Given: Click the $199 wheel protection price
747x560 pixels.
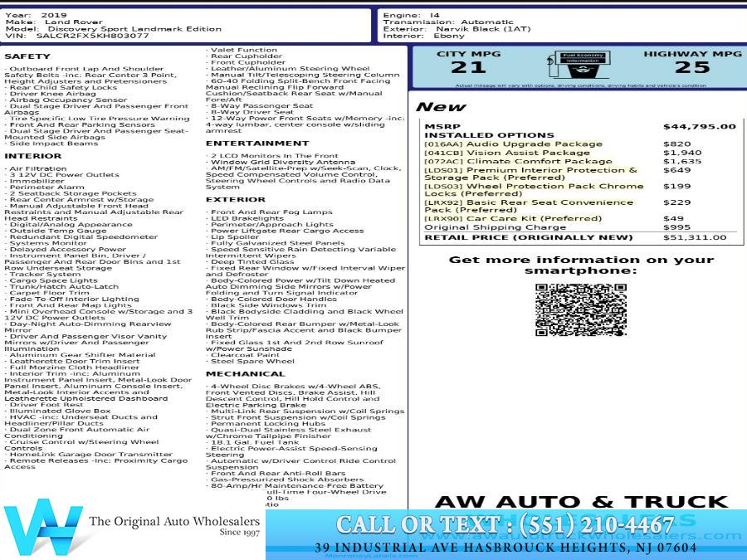Looking at the screenshot, I should (x=676, y=186).
